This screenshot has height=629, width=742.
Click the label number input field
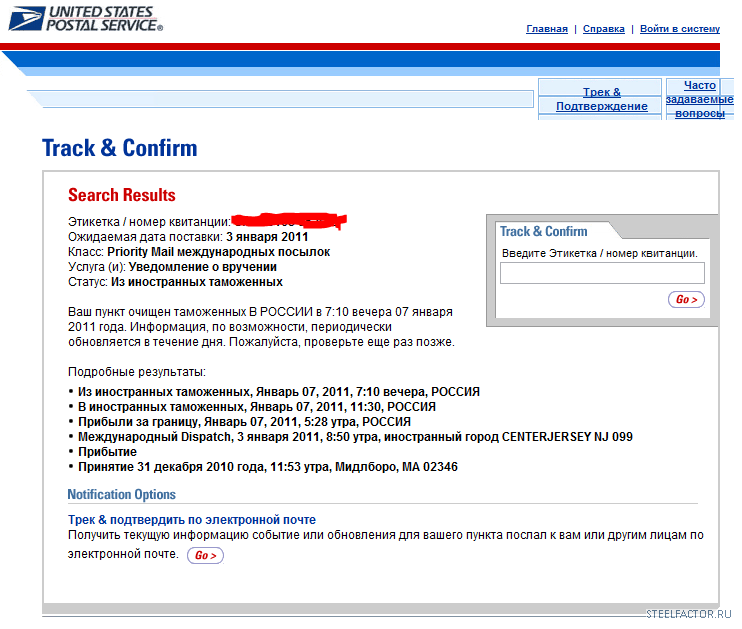point(602,273)
